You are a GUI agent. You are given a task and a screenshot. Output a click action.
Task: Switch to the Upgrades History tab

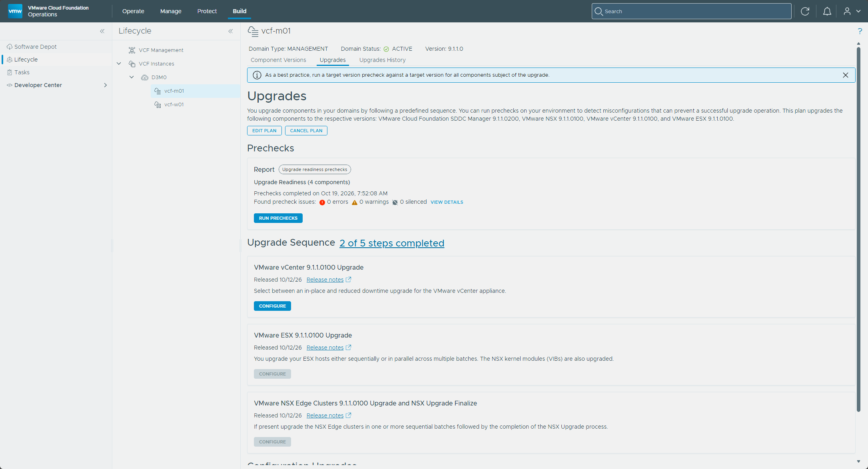tap(382, 60)
